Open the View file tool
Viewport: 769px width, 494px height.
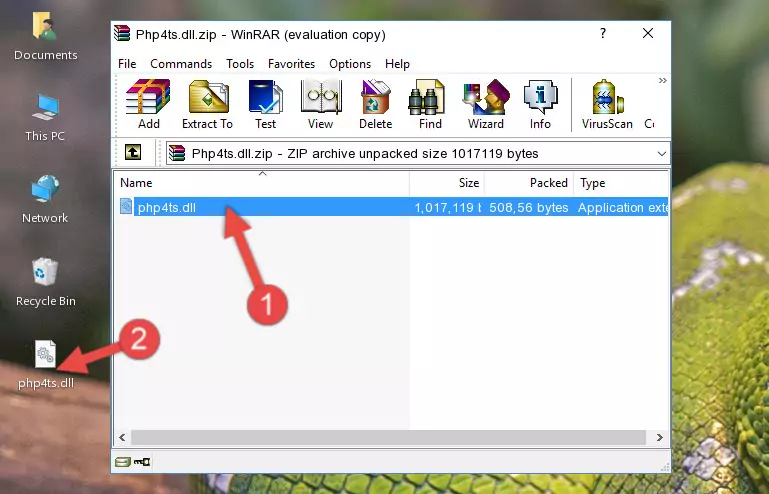click(x=321, y=104)
